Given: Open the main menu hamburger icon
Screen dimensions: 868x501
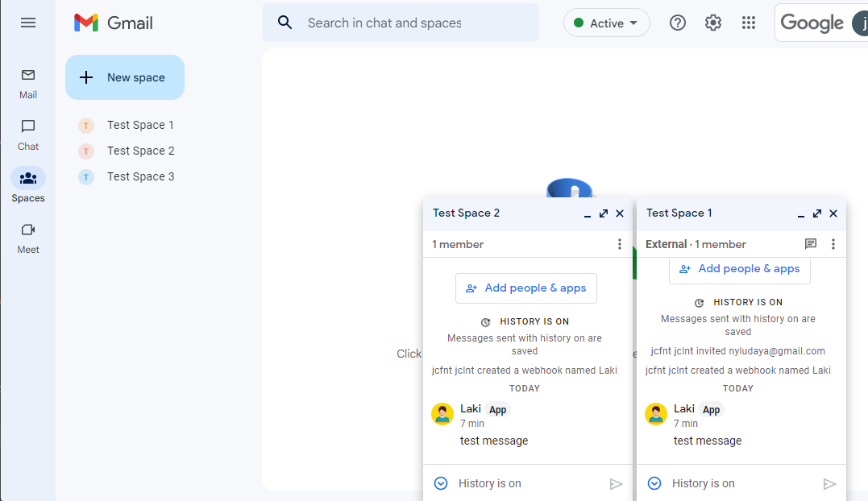Looking at the screenshot, I should [28, 23].
